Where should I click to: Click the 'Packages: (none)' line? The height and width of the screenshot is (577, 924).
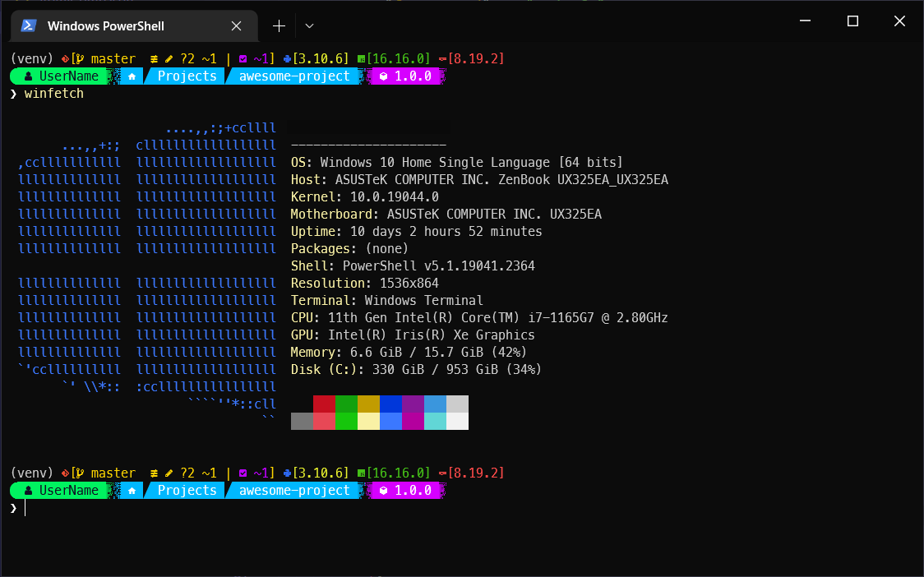[349, 249]
